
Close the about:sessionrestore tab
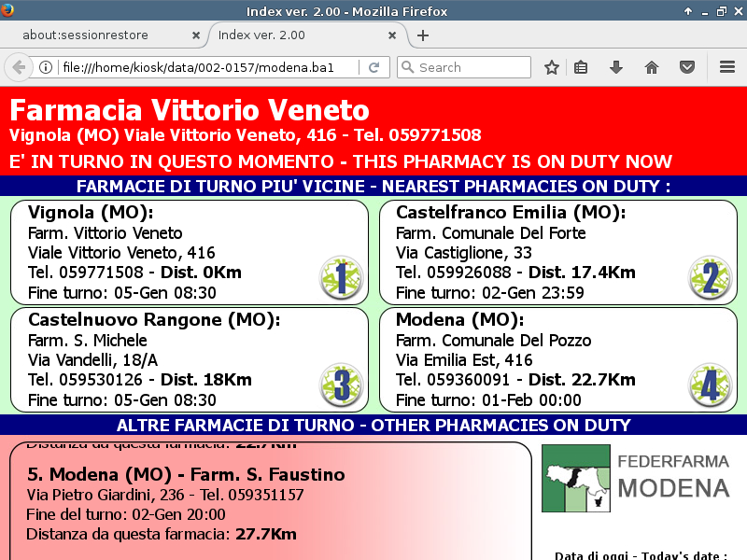pyautogui.click(x=196, y=35)
